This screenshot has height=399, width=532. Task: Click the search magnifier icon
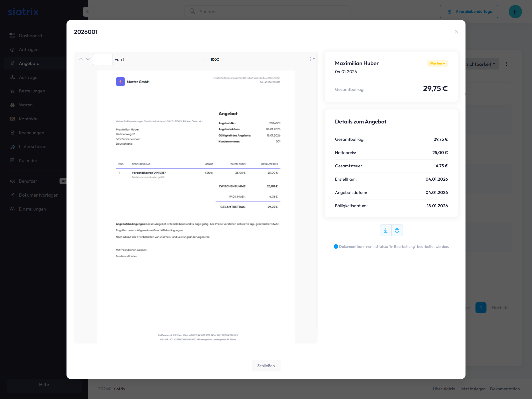pos(192,11)
